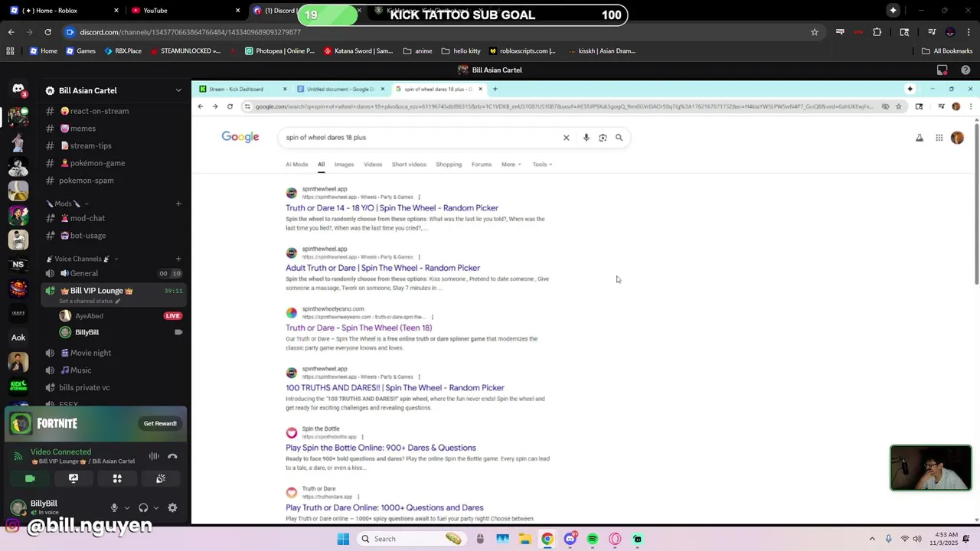Click the webcam overlay thumbnail
This screenshot has height=551, width=980.
[931, 468]
